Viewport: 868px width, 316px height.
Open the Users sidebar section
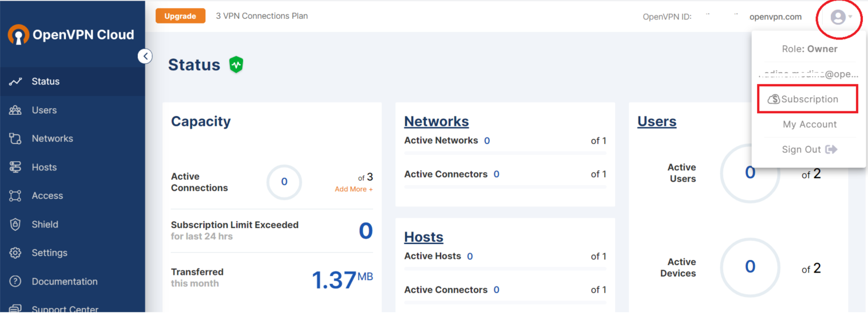tap(73, 110)
